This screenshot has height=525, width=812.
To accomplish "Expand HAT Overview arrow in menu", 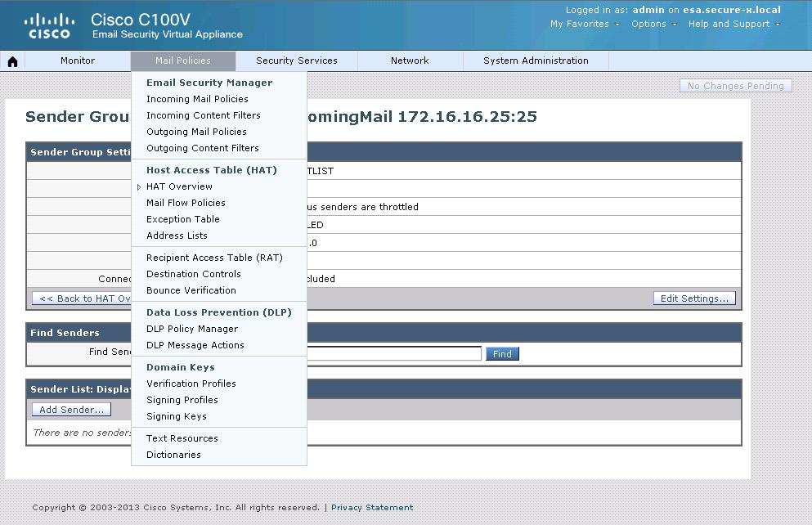I will click(x=139, y=187).
